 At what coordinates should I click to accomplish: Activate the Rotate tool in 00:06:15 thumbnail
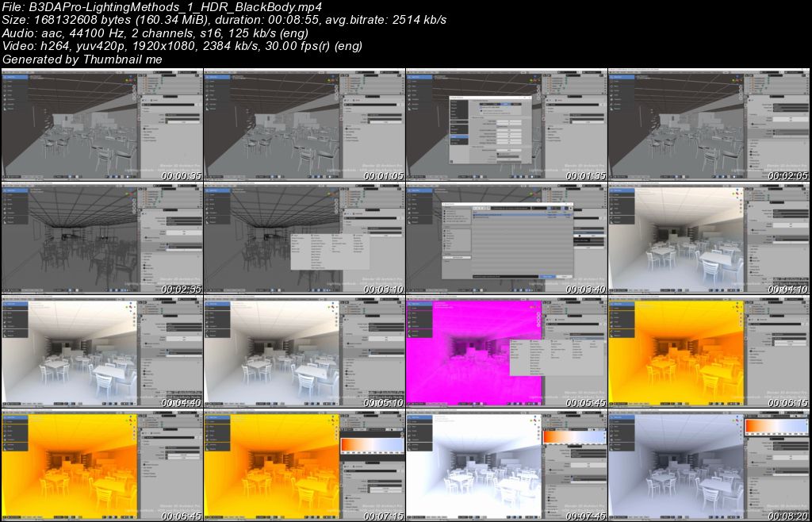click(615, 320)
